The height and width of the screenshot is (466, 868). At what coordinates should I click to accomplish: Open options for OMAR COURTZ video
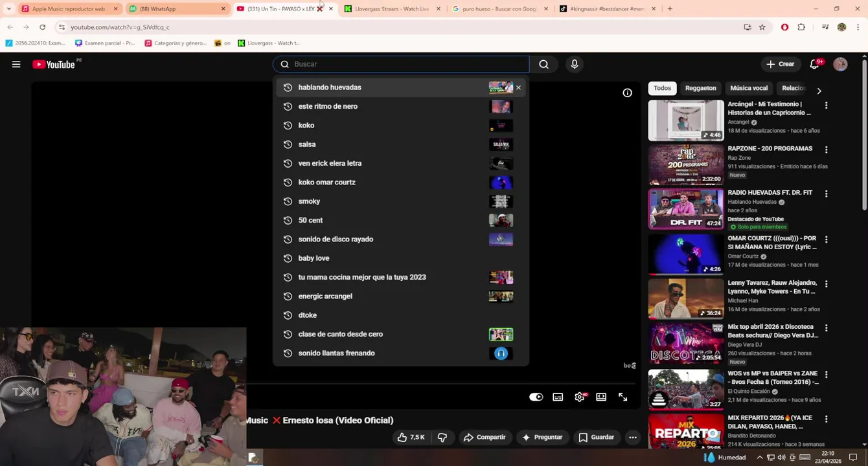point(826,239)
